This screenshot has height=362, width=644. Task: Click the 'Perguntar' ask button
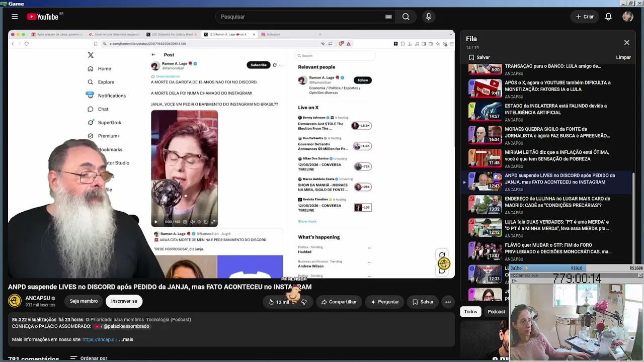385,302
